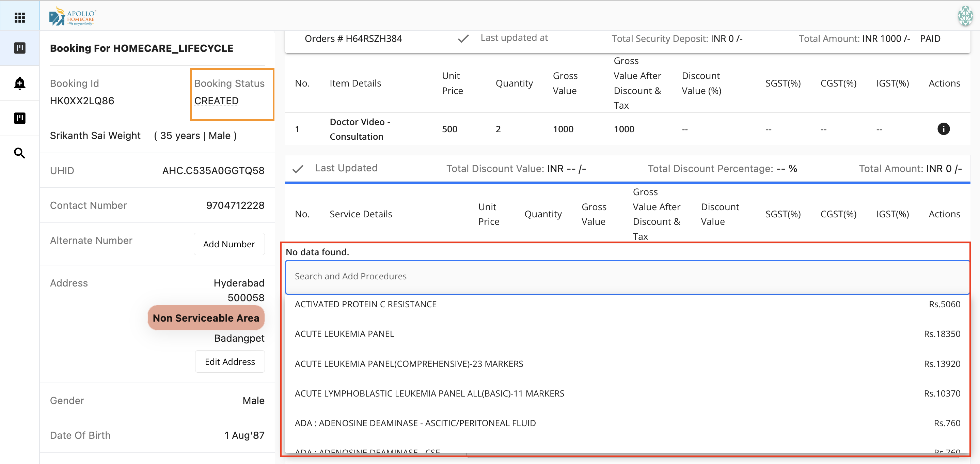Screen dimensions: 980x464
Task: Open the user avatar at top right
Action: pyautogui.click(x=964, y=16)
